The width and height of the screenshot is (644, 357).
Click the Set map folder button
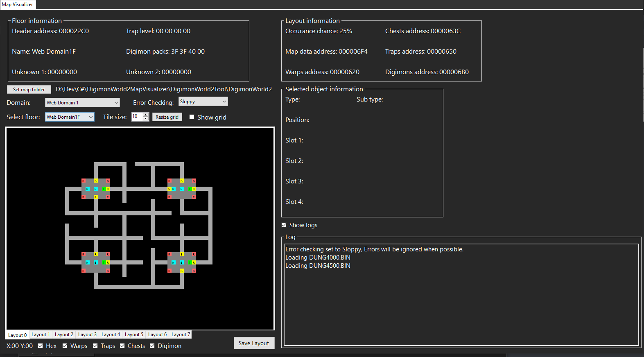[x=29, y=89]
